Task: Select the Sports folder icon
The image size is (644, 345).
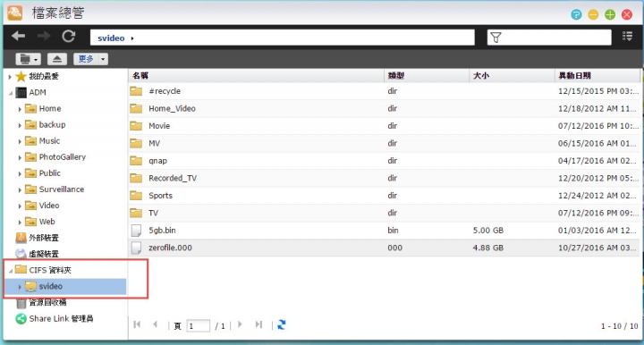Action: (136, 195)
